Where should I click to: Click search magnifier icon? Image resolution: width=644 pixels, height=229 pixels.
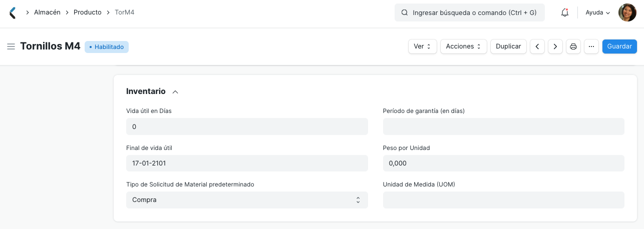coord(404,13)
